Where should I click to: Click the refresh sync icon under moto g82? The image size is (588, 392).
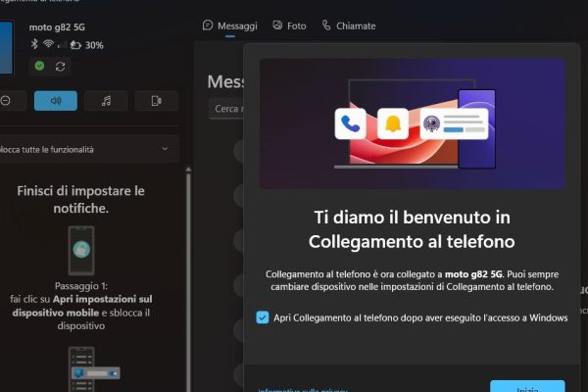(x=61, y=67)
